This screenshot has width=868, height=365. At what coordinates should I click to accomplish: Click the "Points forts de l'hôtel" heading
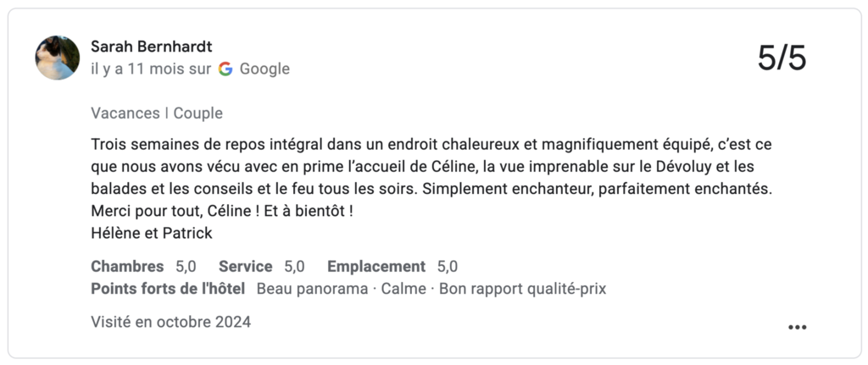pyautogui.click(x=168, y=289)
